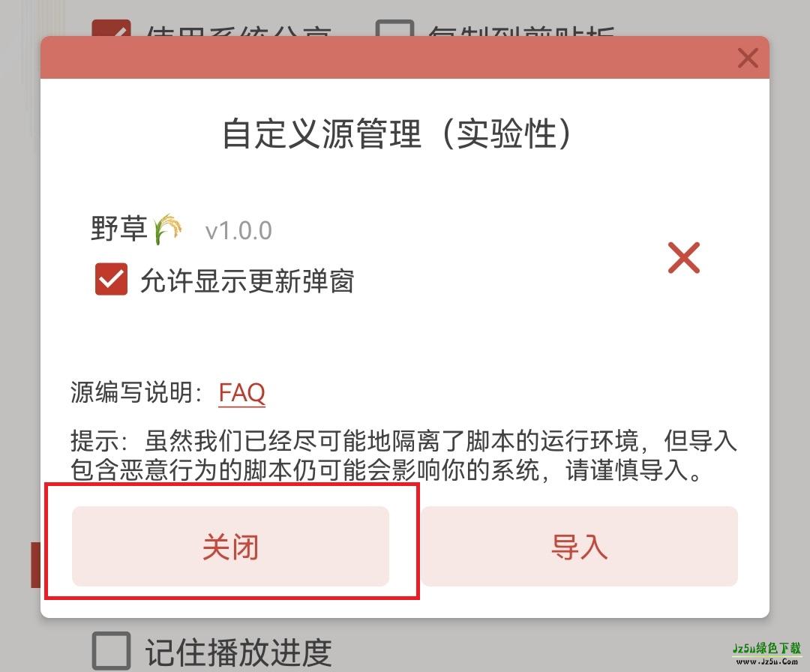The height and width of the screenshot is (672, 810).
Task: Select the 野草 source name
Action: pos(118,228)
